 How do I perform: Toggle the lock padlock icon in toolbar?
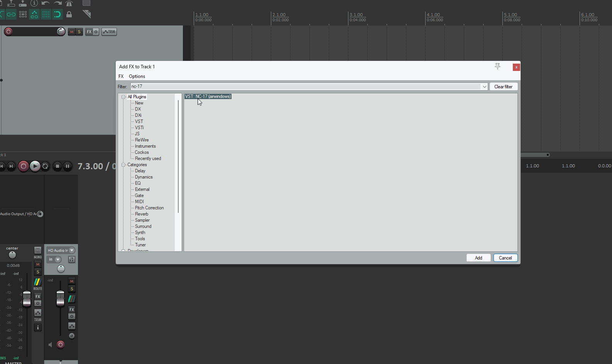(69, 15)
